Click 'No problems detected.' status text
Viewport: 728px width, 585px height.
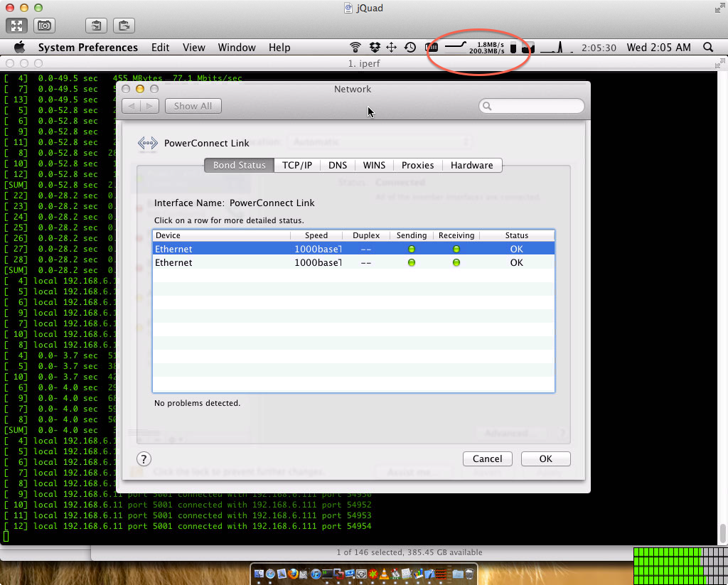pos(198,403)
